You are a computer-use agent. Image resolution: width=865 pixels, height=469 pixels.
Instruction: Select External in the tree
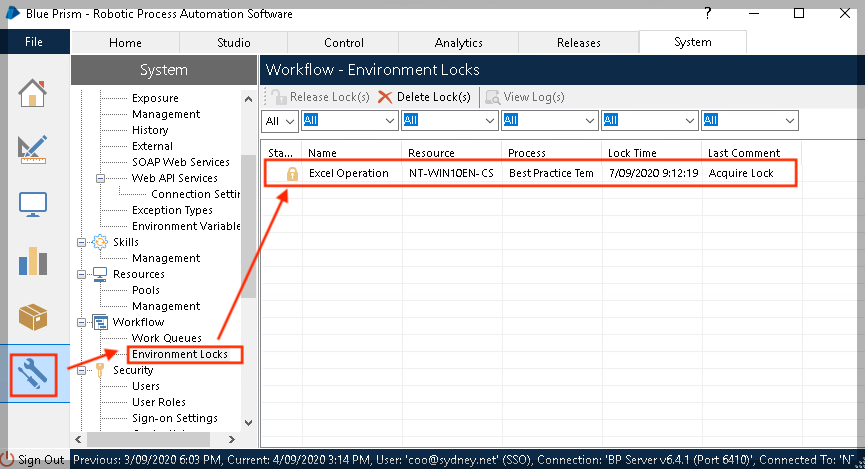[x=152, y=146]
